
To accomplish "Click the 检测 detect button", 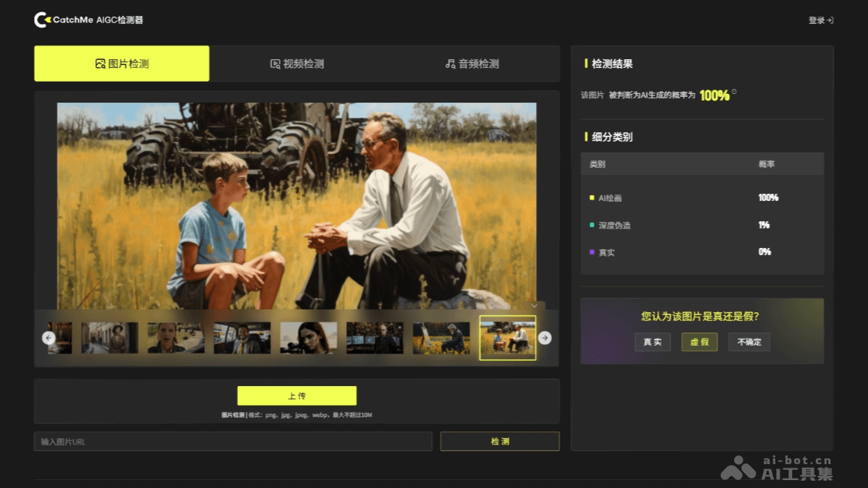I will point(498,441).
